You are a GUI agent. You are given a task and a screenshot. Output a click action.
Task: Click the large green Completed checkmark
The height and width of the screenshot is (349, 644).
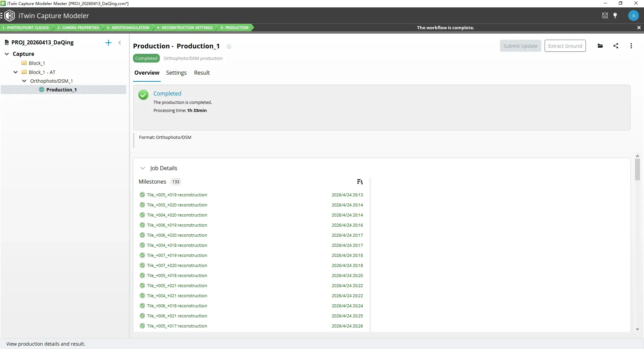143,95
